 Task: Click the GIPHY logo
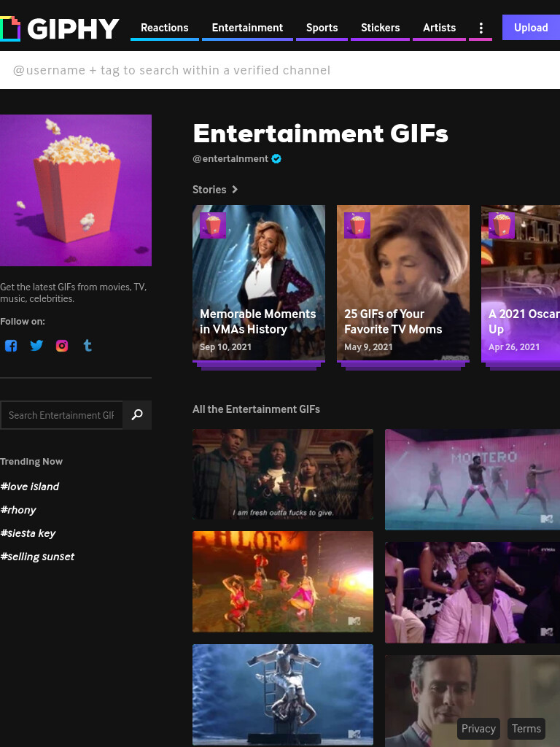click(60, 28)
